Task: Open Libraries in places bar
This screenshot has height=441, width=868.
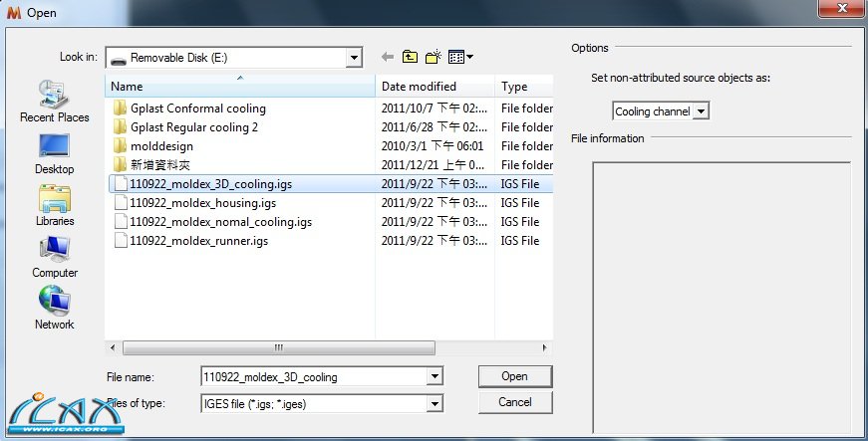Action: click(x=54, y=205)
